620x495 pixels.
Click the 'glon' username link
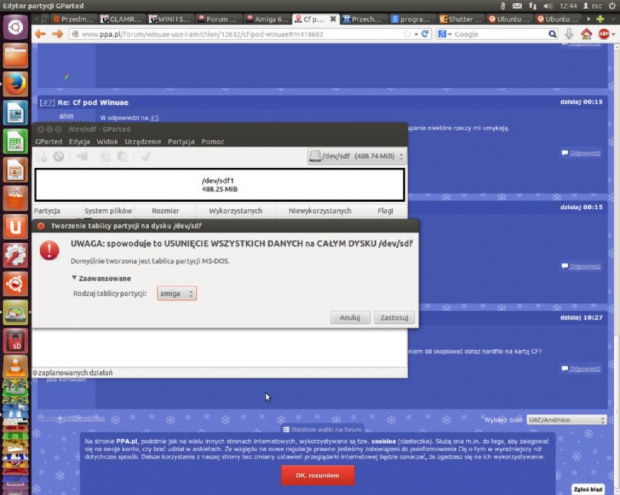(66, 116)
